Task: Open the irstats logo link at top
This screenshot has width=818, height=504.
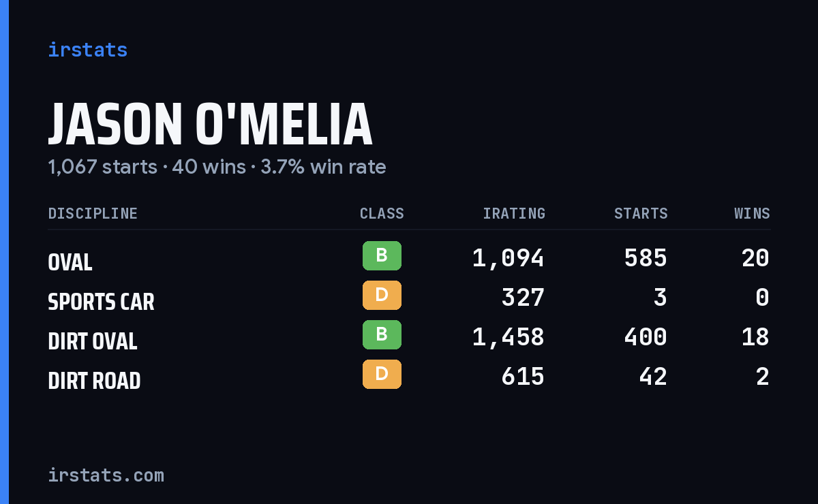Action: click(x=88, y=50)
